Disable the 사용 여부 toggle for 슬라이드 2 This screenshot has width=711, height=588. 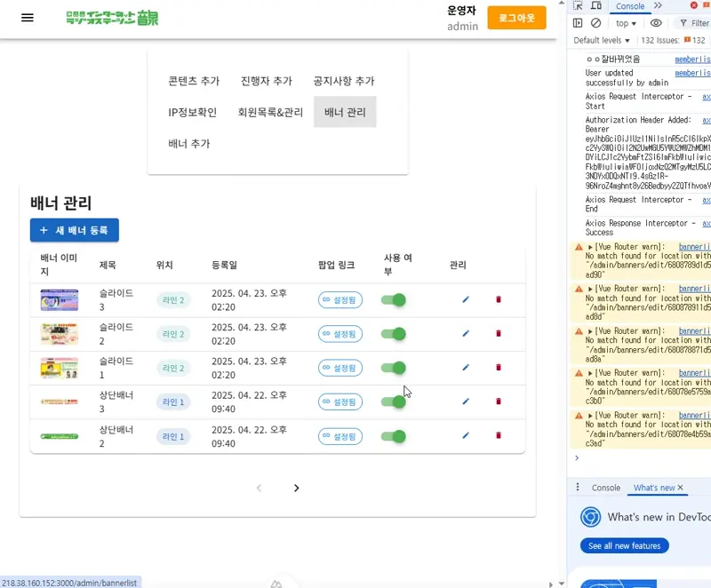pos(394,333)
